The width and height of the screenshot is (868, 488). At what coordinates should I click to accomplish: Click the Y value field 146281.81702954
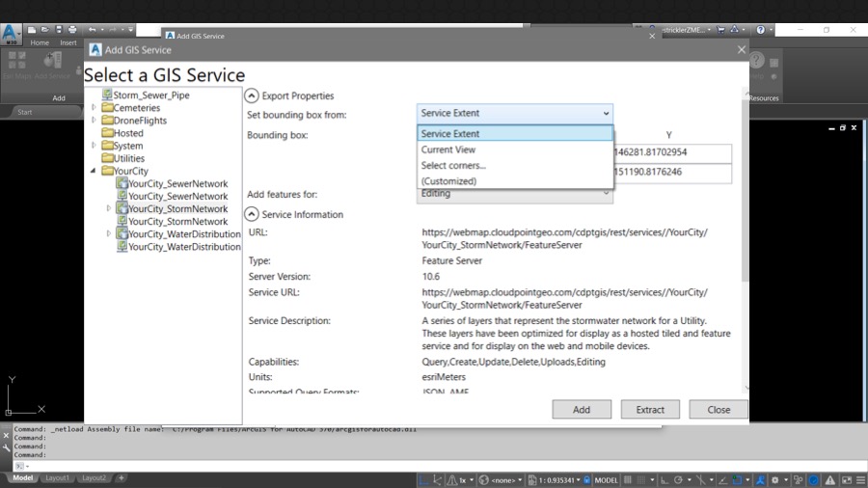tap(672, 152)
